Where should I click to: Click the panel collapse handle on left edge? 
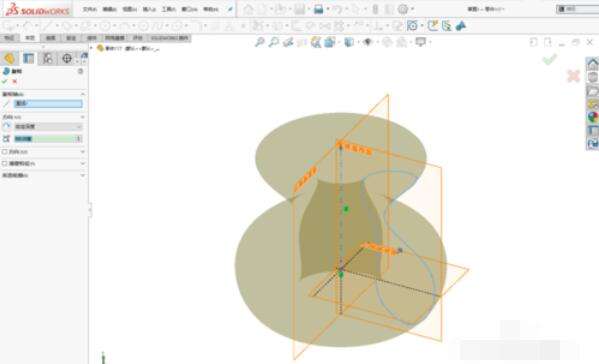coord(90,210)
